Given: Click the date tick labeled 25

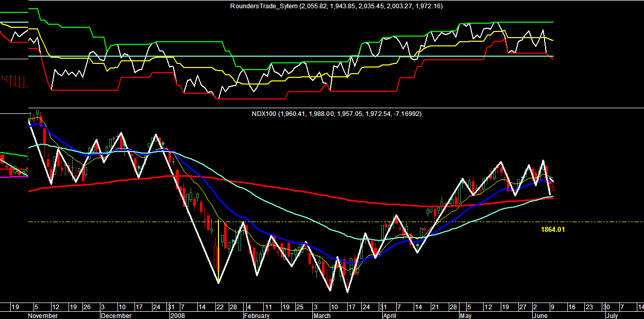Looking at the screenshot, I should pyautogui.click(x=300, y=306).
